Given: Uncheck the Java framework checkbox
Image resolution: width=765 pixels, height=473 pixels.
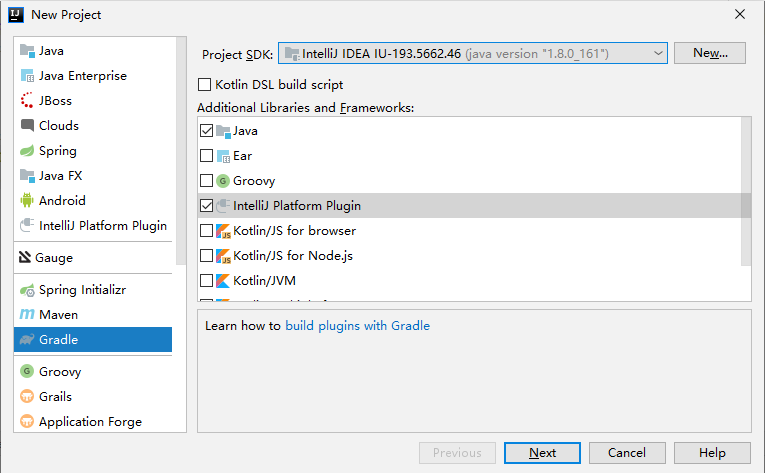Looking at the screenshot, I should click(x=206, y=131).
